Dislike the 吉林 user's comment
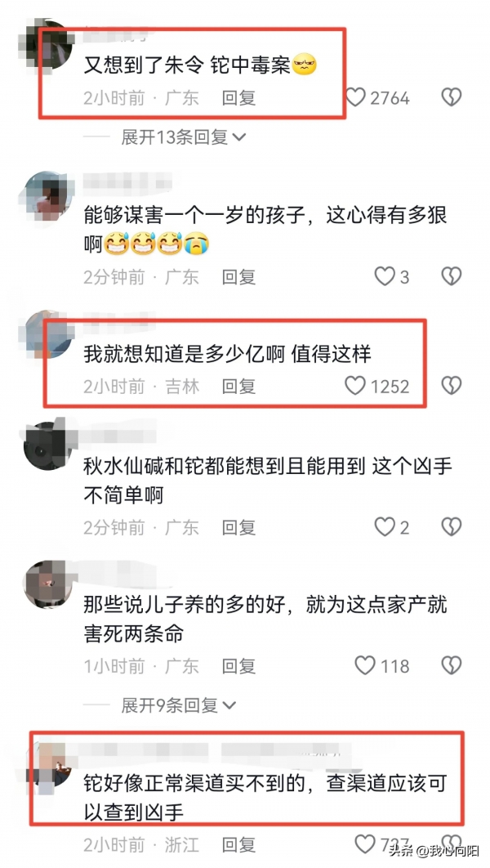 (452, 386)
